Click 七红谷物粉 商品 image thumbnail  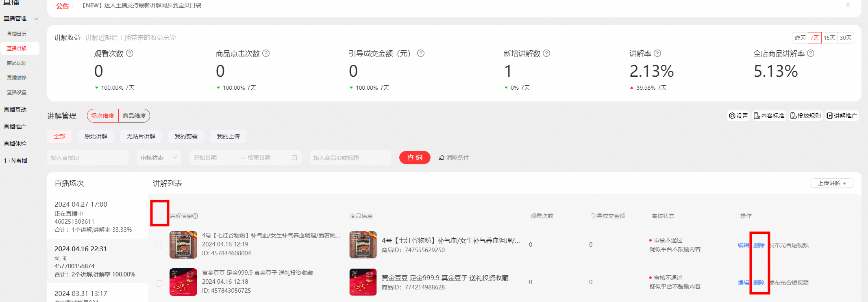pos(363,245)
